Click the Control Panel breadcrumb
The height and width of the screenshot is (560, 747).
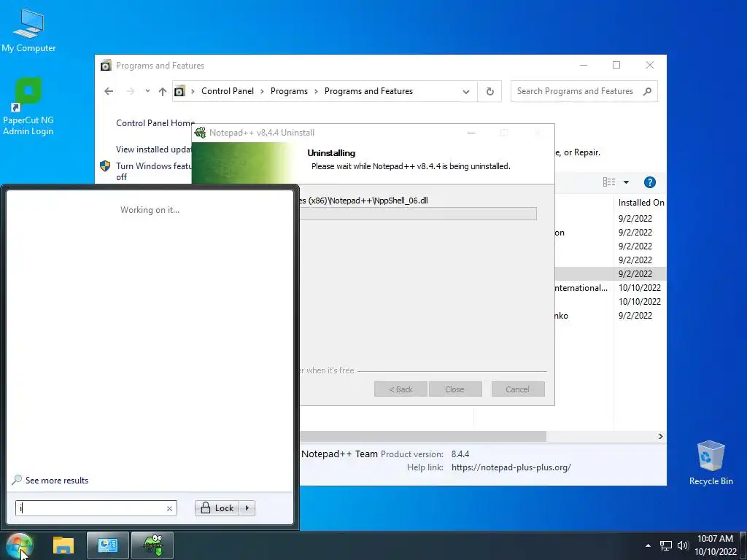[228, 91]
